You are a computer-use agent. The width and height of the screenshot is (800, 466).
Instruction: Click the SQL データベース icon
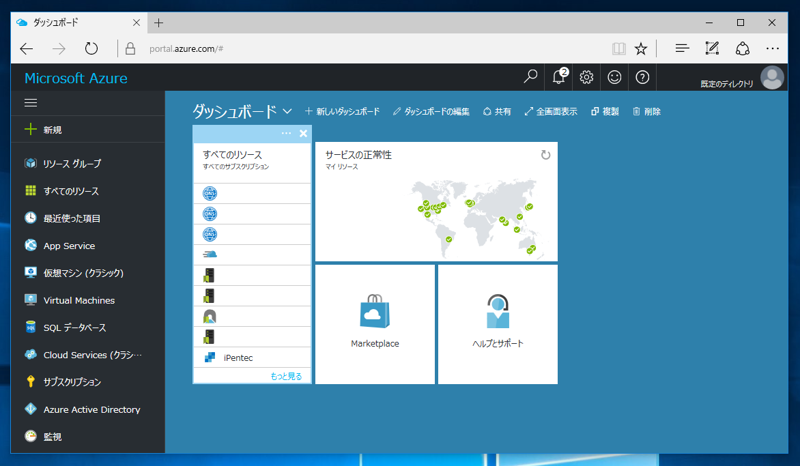31,327
